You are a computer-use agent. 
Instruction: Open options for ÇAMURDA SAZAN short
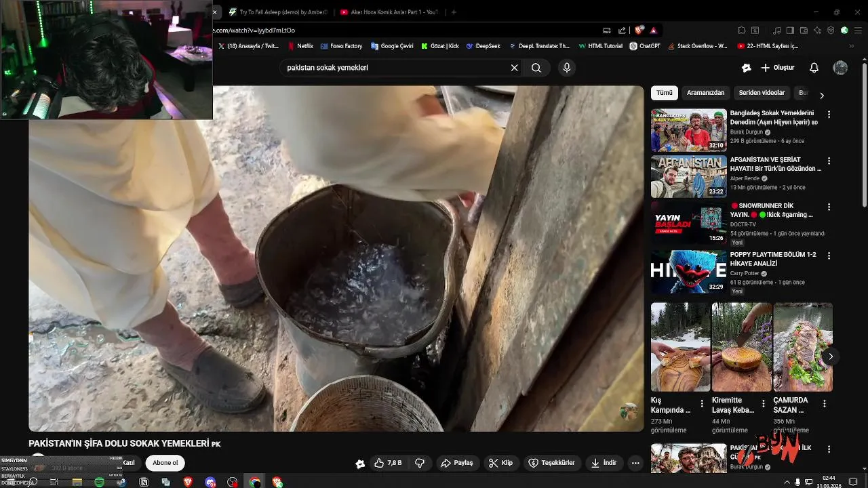click(824, 403)
